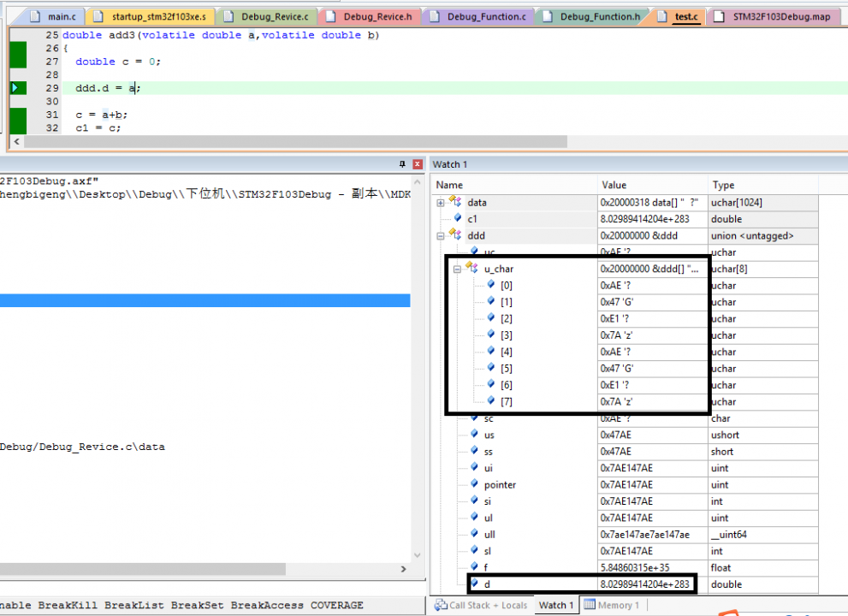Click the variable icon next to c1
Viewport: 848px width, 616px height.
pos(458,219)
